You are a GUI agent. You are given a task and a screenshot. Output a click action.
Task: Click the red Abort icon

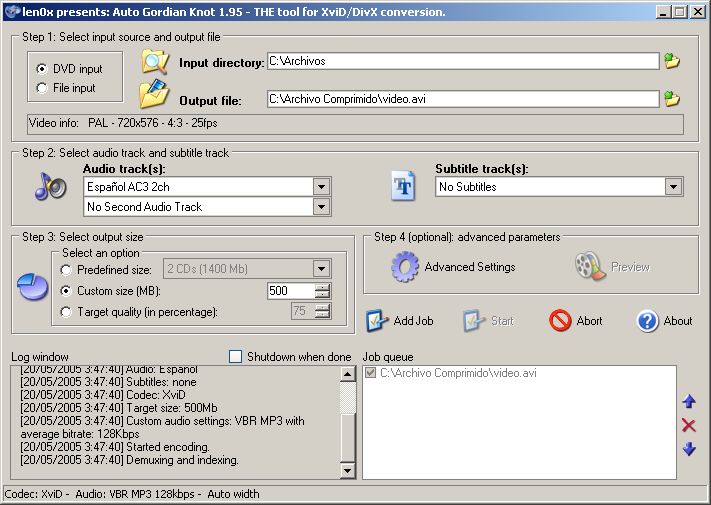coord(560,320)
